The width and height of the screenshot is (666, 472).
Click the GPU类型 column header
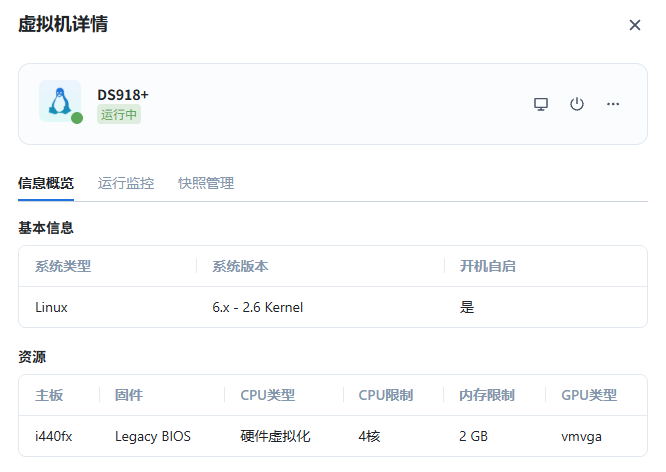tap(589, 395)
